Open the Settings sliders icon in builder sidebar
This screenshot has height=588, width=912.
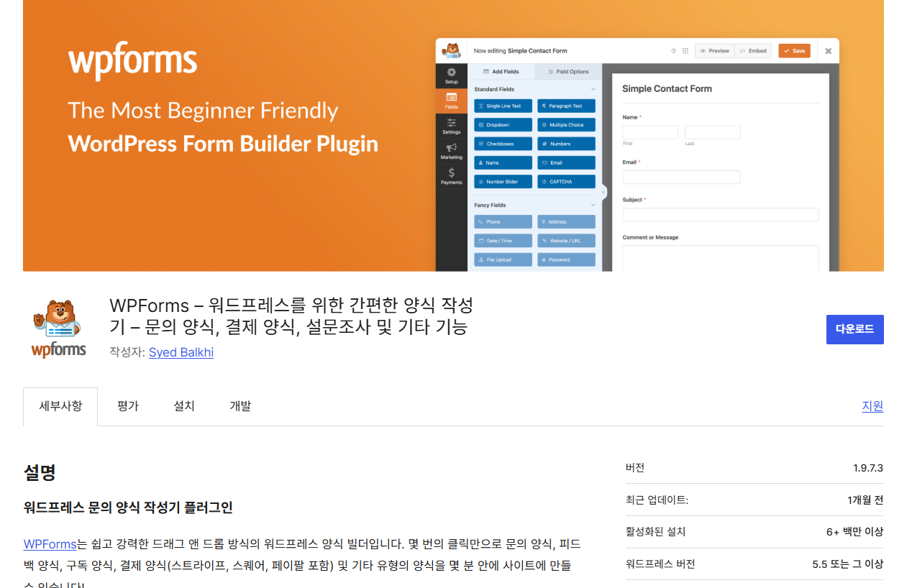coord(451,122)
